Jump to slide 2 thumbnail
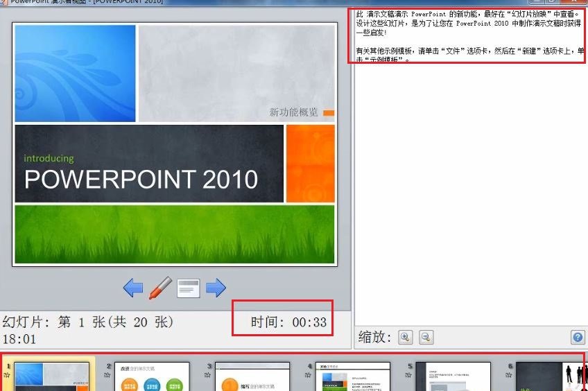 [152, 376]
